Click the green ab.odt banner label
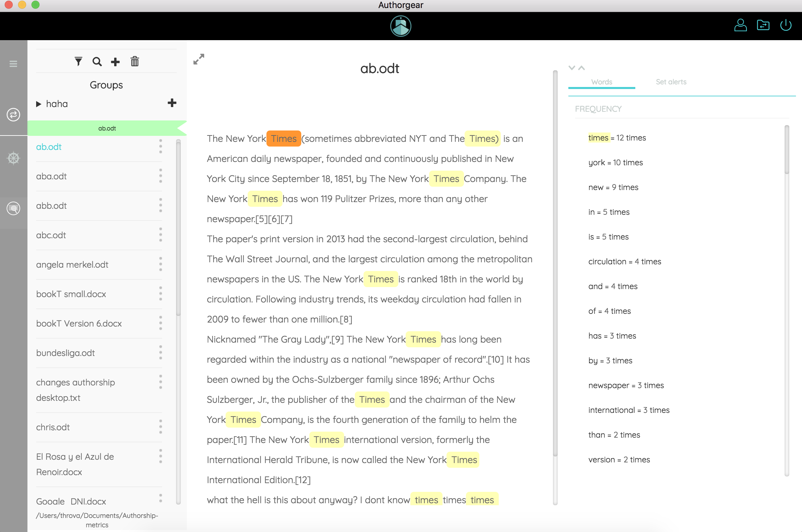802x532 pixels. point(107,128)
